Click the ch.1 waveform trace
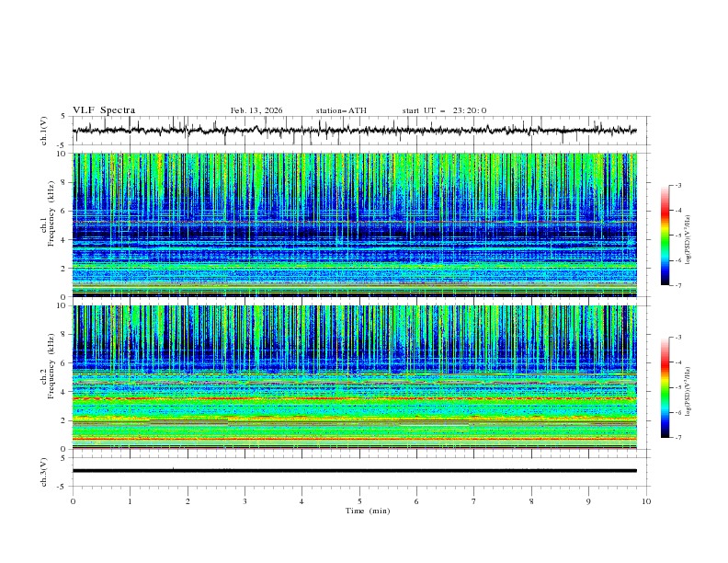The width and height of the screenshot is (728, 563). pyautogui.click(x=354, y=131)
